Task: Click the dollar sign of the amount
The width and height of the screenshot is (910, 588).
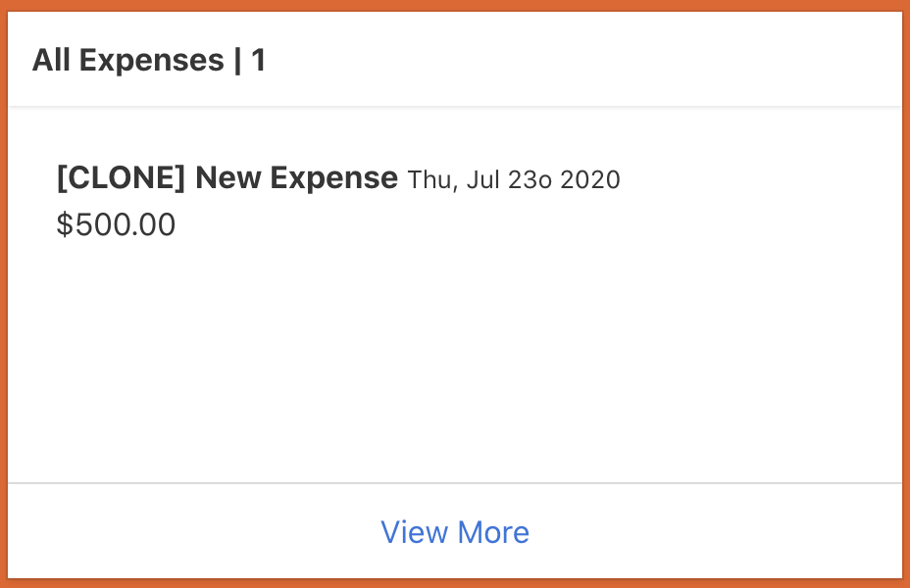Action: 65,225
